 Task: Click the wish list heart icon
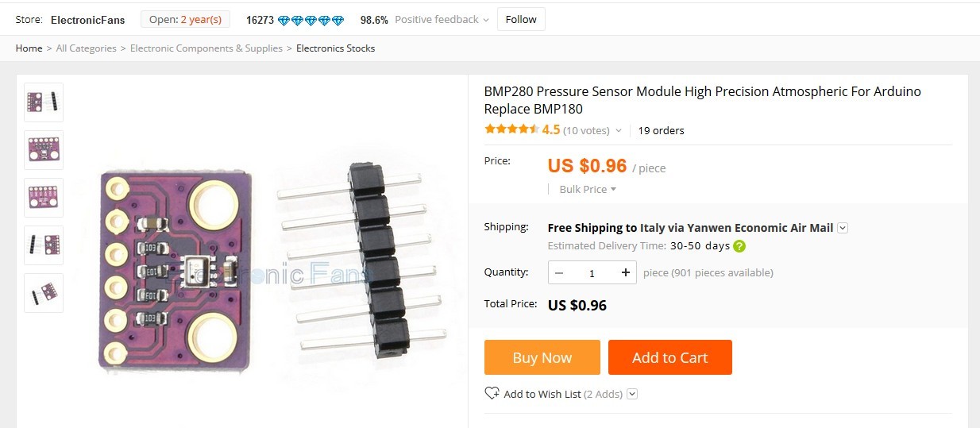[x=492, y=393]
